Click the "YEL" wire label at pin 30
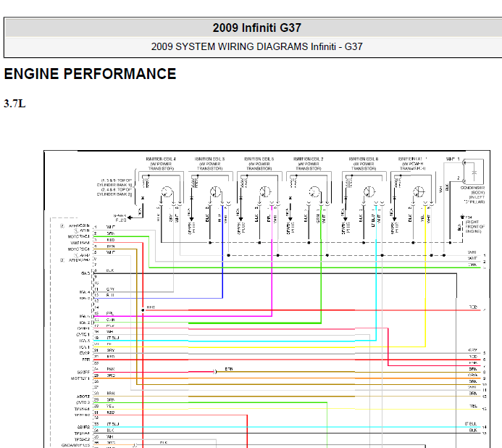 pyautogui.click(x=110, y=406)
